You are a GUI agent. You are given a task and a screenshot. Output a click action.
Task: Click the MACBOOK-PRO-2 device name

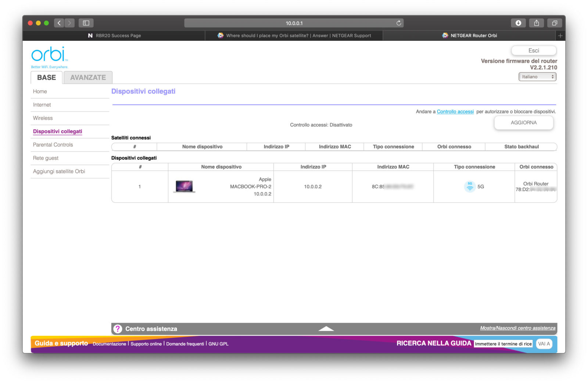(x=251, y=187)
